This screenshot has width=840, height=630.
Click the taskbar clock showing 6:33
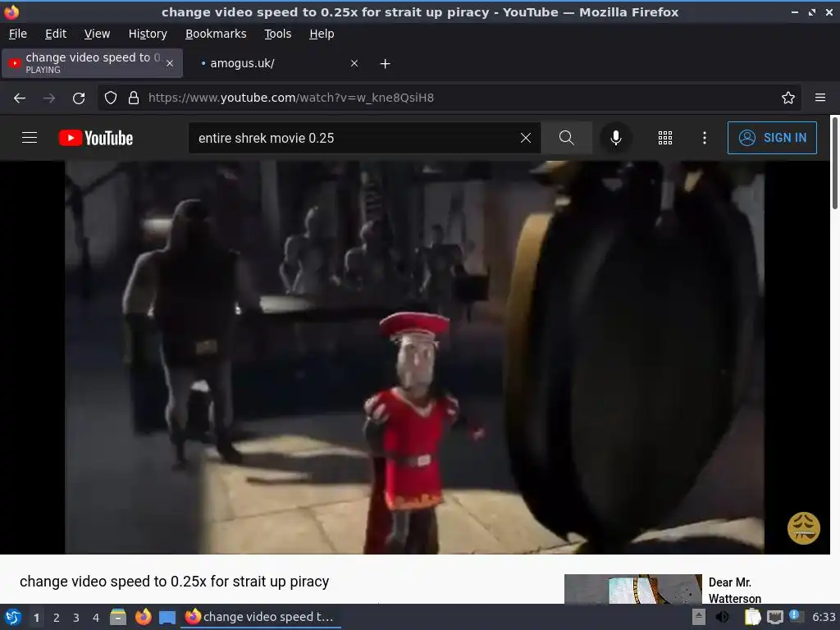click(824, 617)
